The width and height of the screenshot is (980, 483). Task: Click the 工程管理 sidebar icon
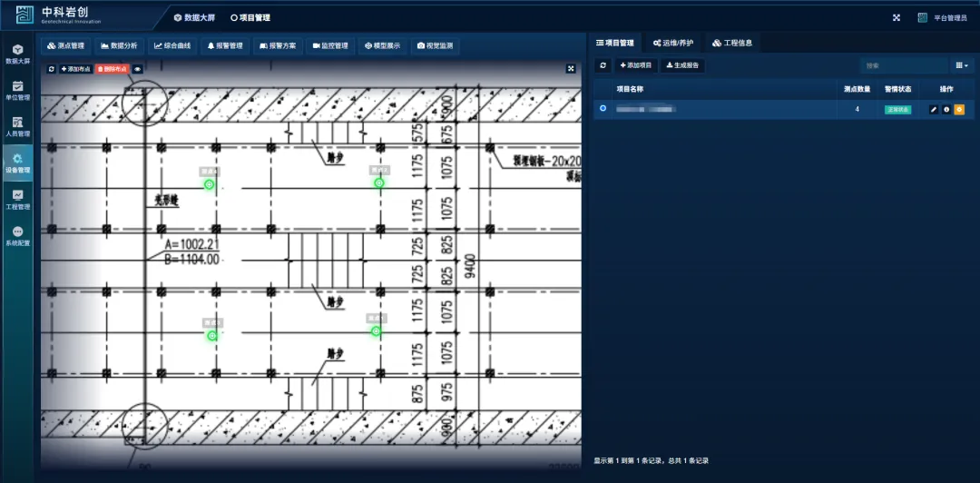click(x=17, y=199)
